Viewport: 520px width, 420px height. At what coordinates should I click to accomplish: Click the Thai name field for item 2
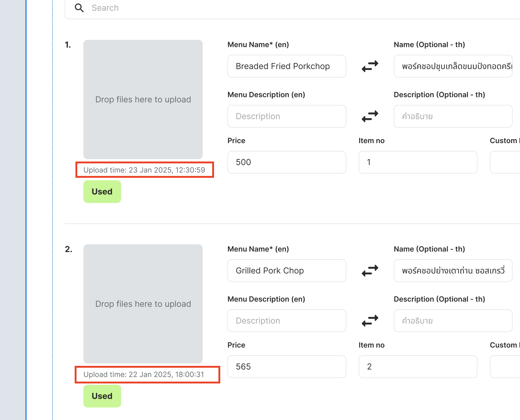[x=453, y=271]
